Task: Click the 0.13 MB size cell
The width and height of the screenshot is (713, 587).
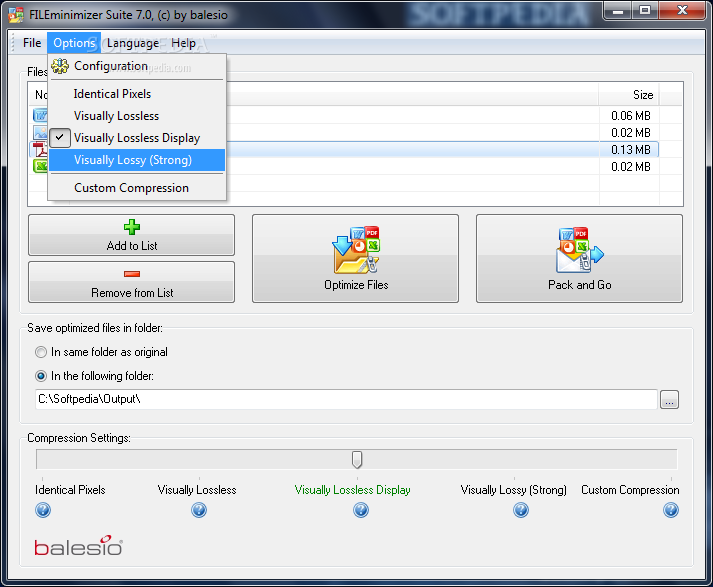Action: (630, 150)
